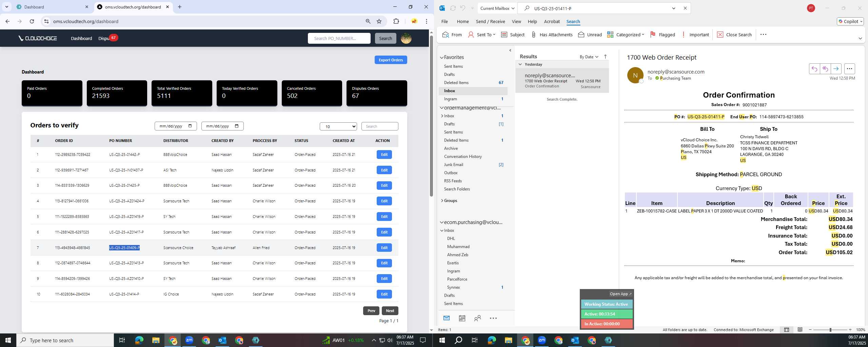The width and height of the screenshot is (868, 347).
Task: Open the Chrome zoom magnifier icon
Action: 368,21
